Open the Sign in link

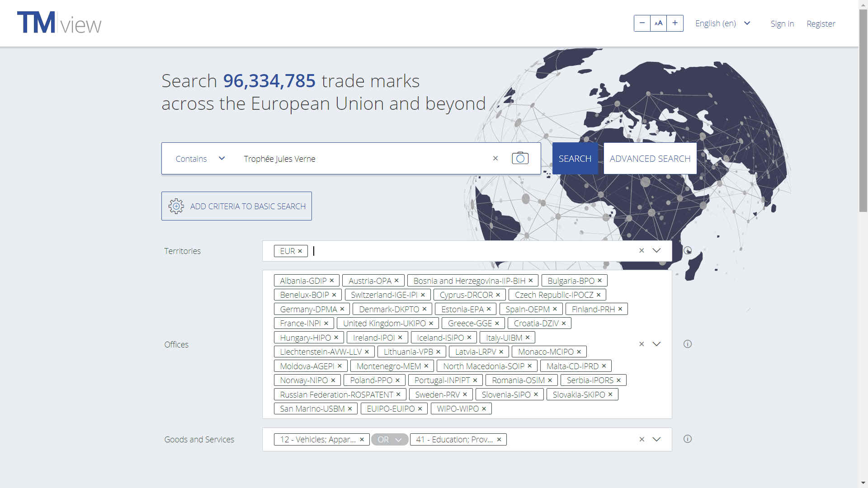pyautogui.click(x=782, y=23)
